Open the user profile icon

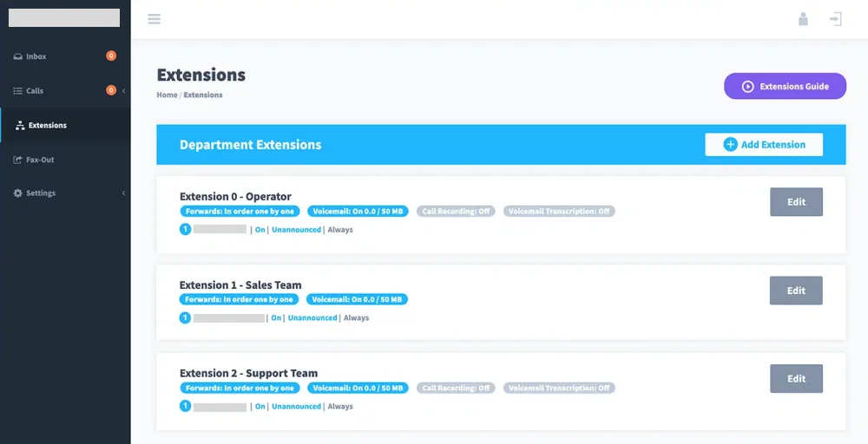[803, 19]
